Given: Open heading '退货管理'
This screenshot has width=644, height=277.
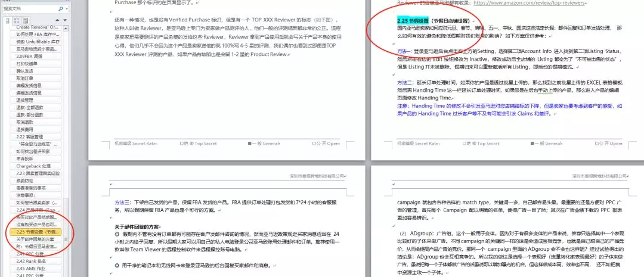Looking at the screenshot, I should pyautogui.click(x=37, y=100).
